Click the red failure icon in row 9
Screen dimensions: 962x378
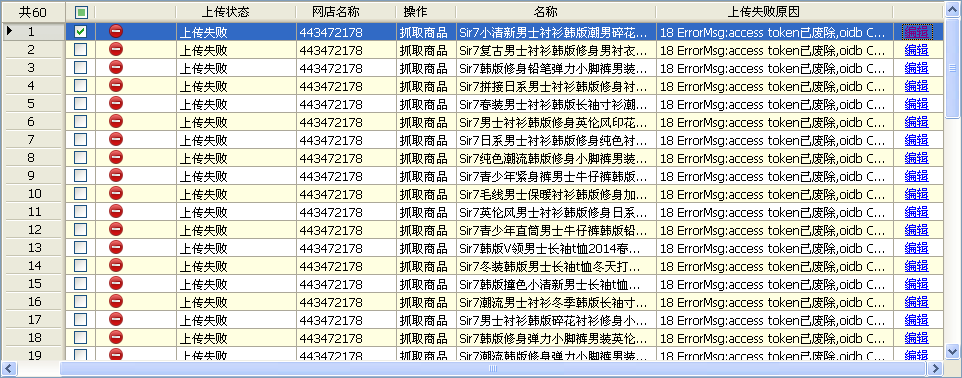point(116,176)
